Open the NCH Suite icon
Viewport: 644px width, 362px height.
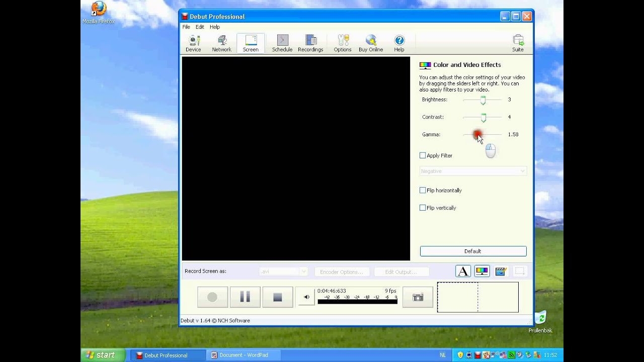tap(518, 44)
